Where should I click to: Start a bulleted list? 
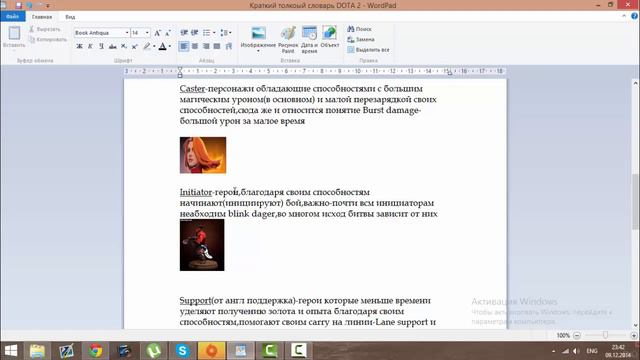207,33
